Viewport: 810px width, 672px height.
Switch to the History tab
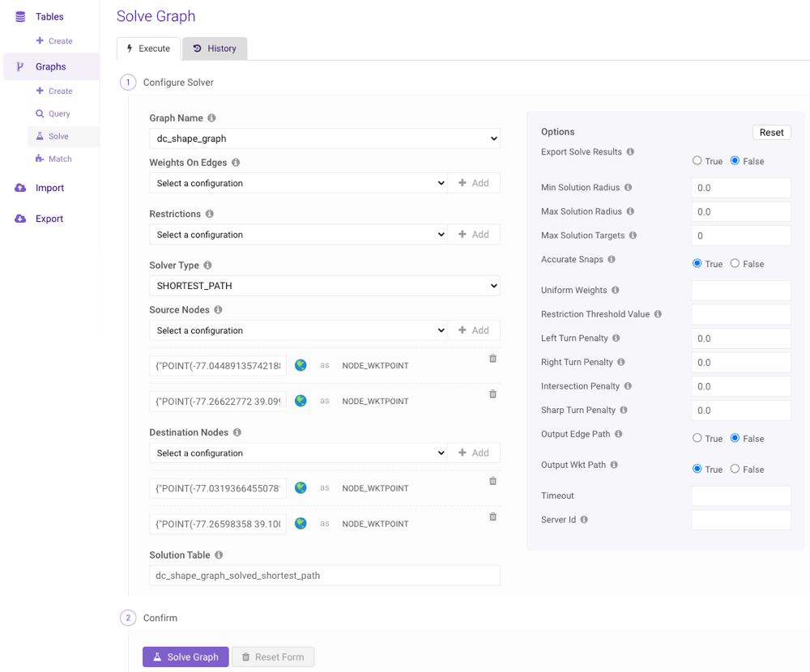(215, 49)
